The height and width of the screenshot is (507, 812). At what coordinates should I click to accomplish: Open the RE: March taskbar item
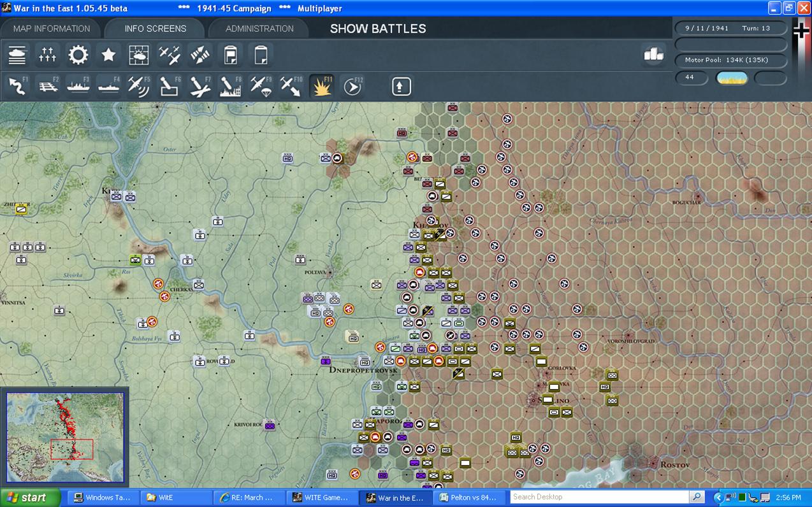pyautogui.click(x=248, y=497)
